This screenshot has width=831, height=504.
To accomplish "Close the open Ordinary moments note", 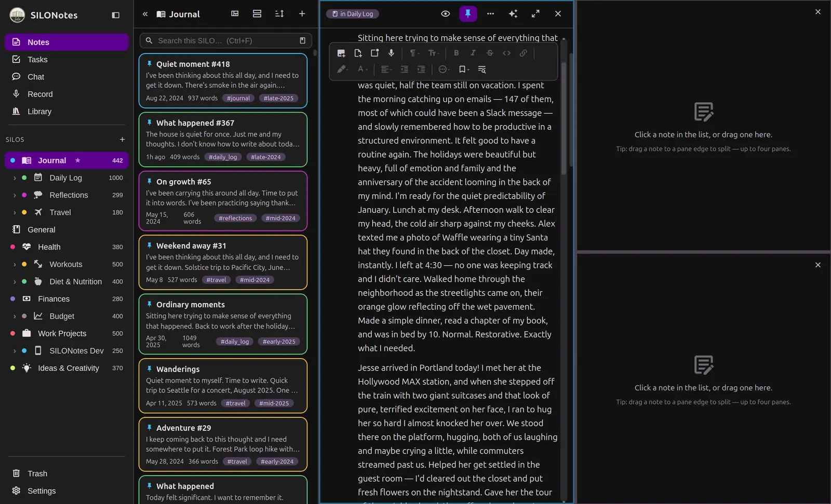I will [x=558, y=14].
